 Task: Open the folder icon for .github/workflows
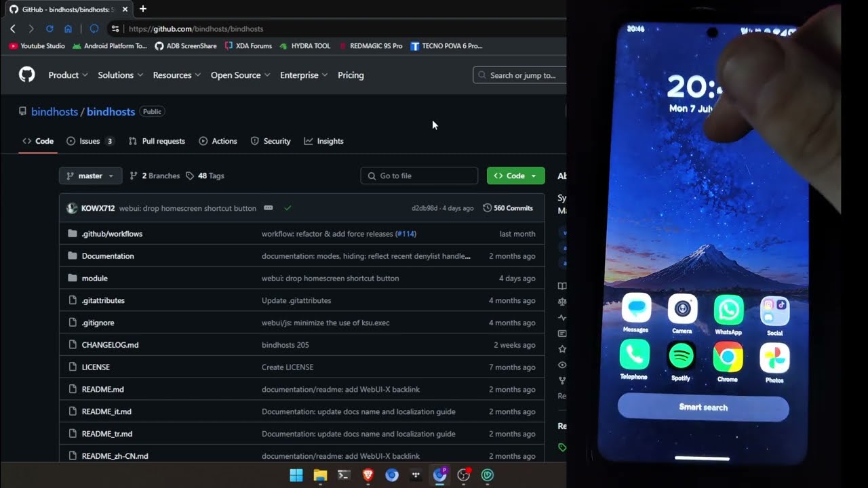(x=73, y=234)
